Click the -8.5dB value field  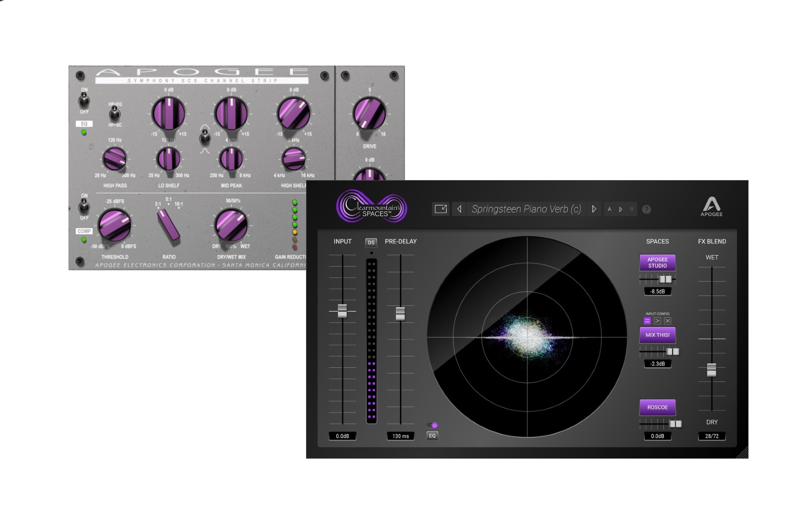657,291
